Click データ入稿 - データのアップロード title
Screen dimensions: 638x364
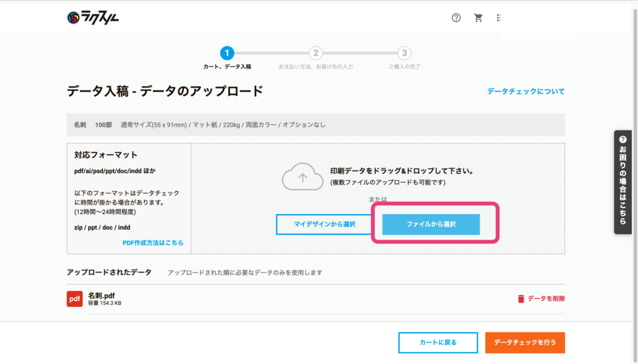click(165, 91)
